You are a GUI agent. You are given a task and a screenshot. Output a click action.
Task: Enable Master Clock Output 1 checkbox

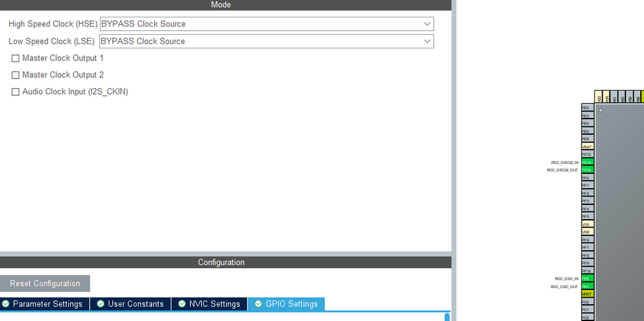point(15,58)
